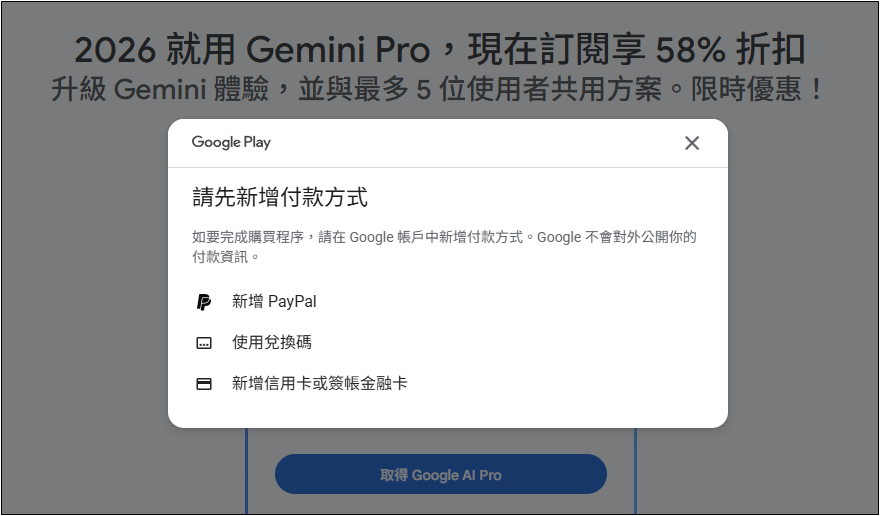Click the 58% 折扣 text in headline
The height and width of the screenshot is (516, 880).
[x=729, y=50]
